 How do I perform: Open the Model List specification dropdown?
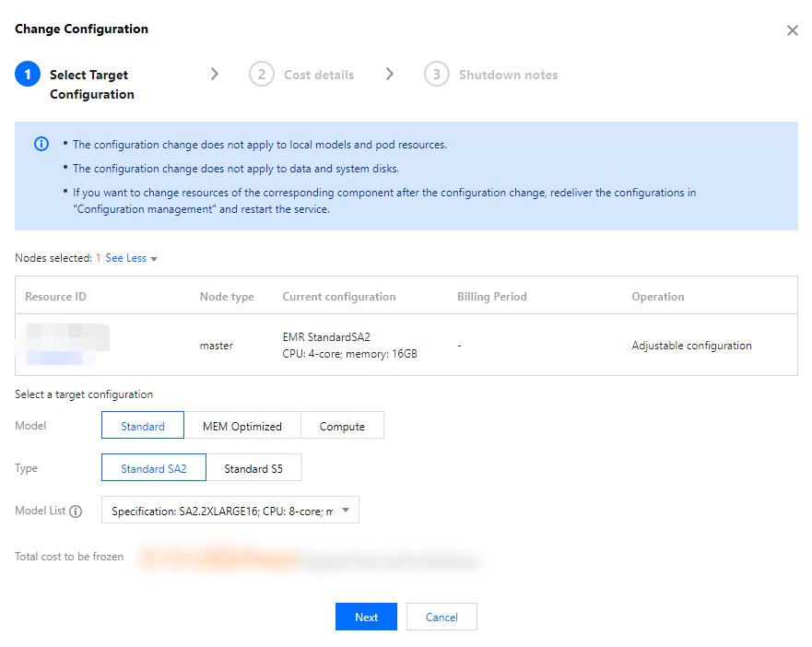pyautogui.click(x=229, y=511)
